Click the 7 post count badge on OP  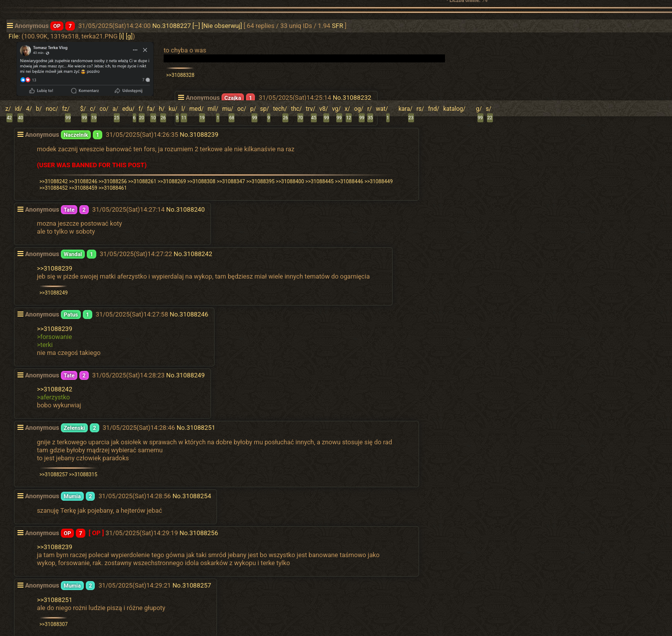(70, 26)
